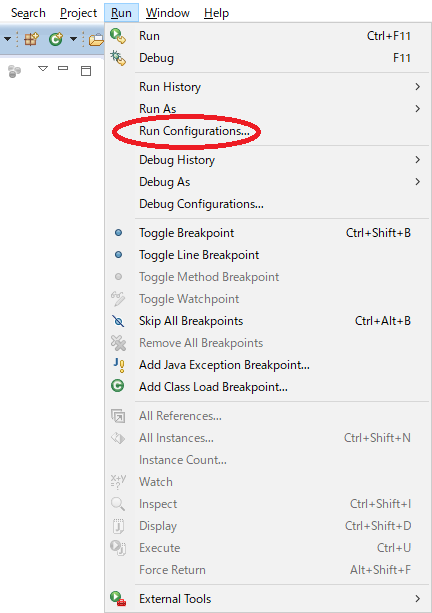
Task: Expand the Run History submenu arrow
Action: [418, 87]
